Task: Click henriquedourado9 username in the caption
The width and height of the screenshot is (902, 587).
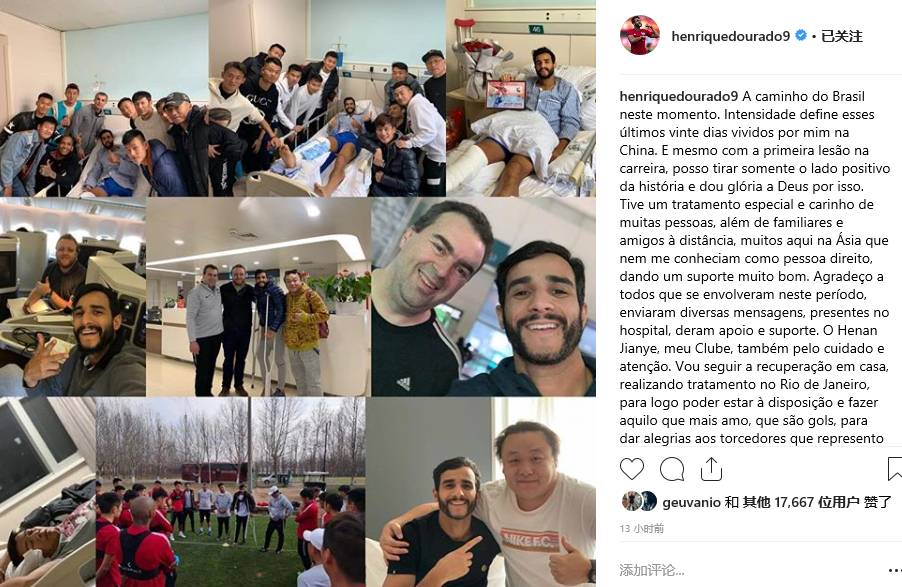Action: [x=678, y=96]
